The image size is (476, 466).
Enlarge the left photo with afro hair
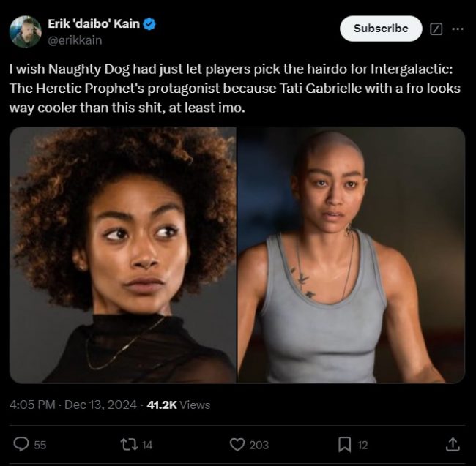pos(123,255)
